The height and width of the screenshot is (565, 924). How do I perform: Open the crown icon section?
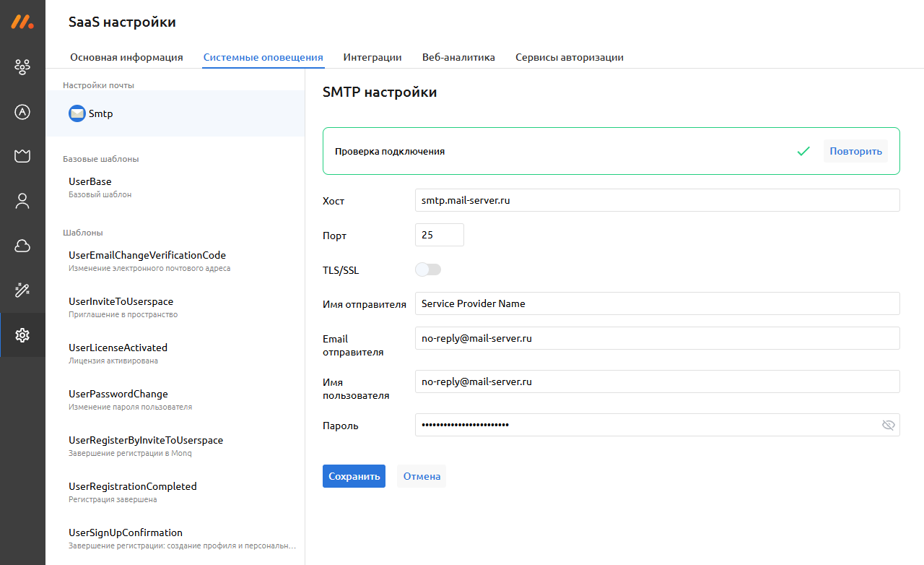point(22,156)
